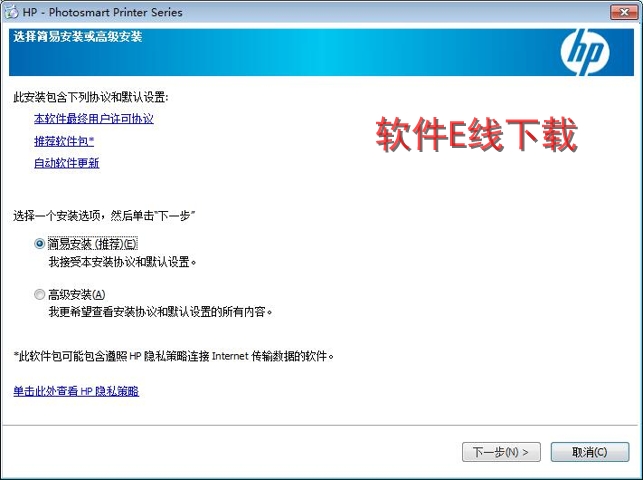Open the 推荐软件包* link
This screenshot has height=480, width=643.
pos(64,141)
